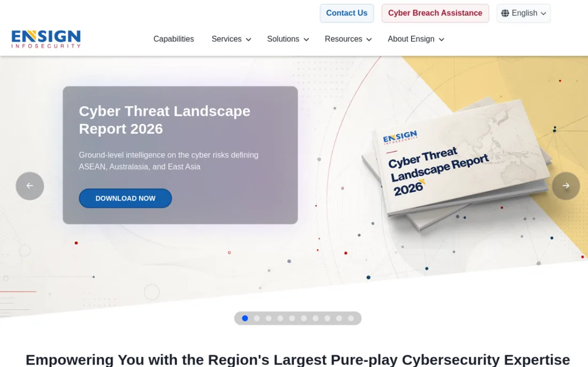
Task: Open the About Ensign nav item
Action: tap(411, 39)
